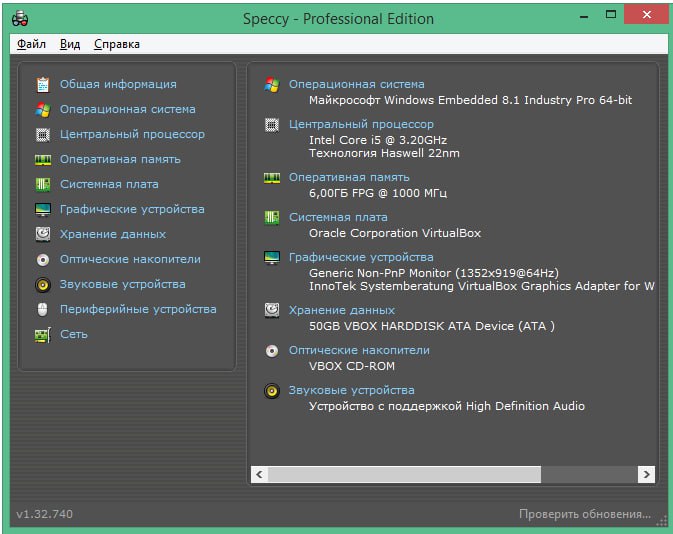Click the right arrow of the horizontal scrollbar

coord(647,474)
